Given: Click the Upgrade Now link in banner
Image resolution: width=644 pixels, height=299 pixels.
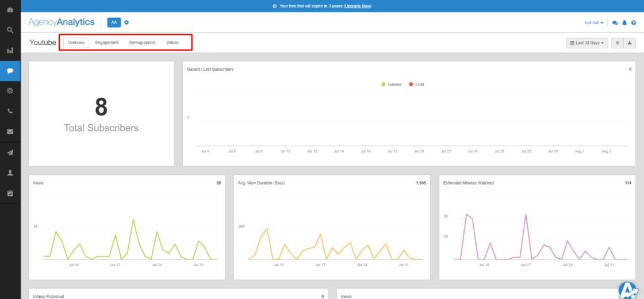Looking at the screenshot, I should click(357, 6).
